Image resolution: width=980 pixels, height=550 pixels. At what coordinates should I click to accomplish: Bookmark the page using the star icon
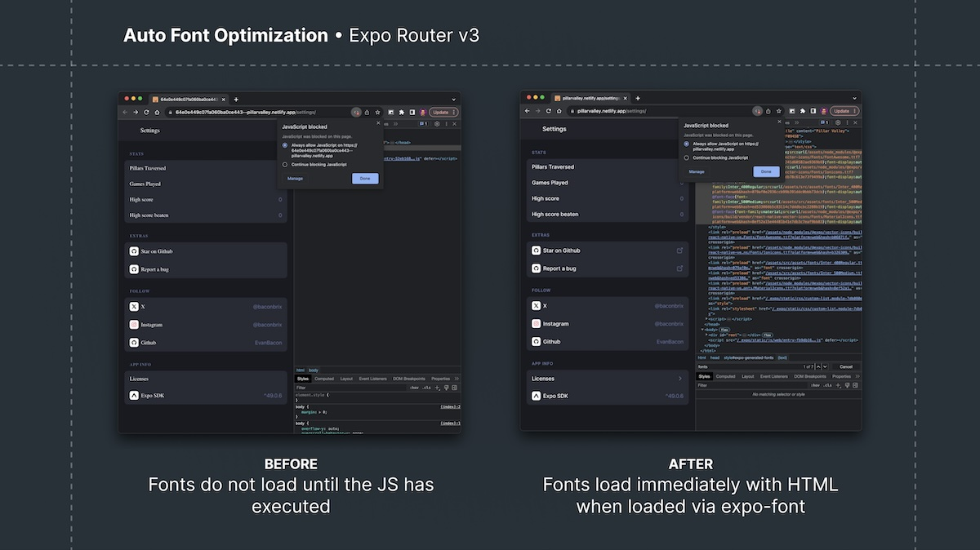point(377,112)
